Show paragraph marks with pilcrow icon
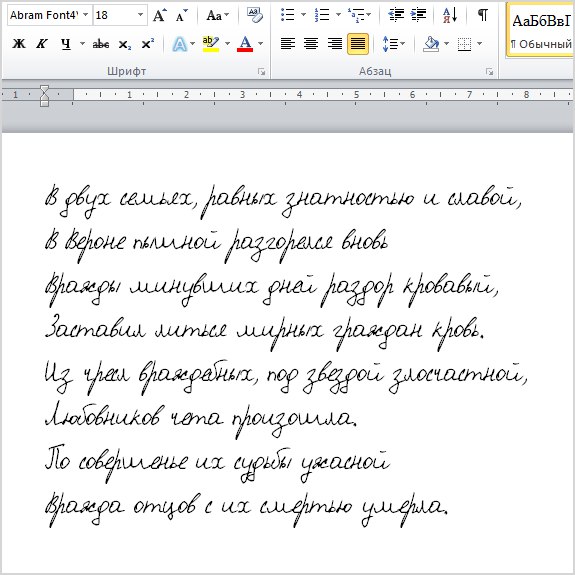Viewport: 575px width, 575px height. pos(483,15)
